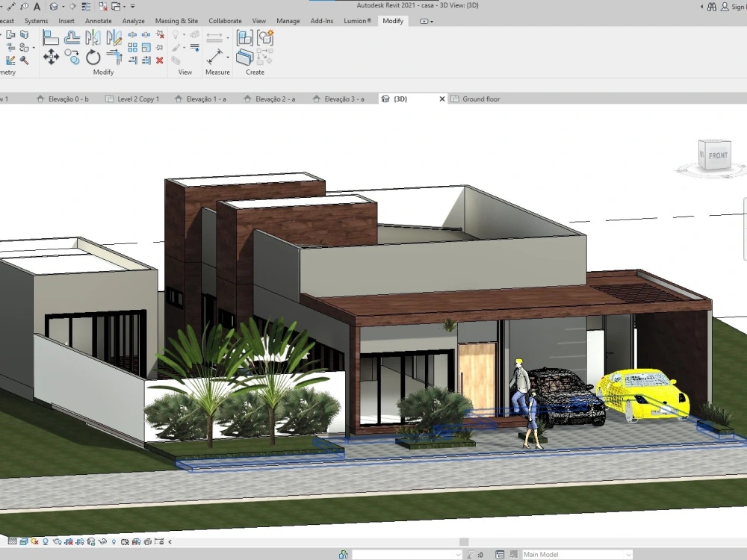Select the Copy tool
Screen dimensions: 747x560
71,57
